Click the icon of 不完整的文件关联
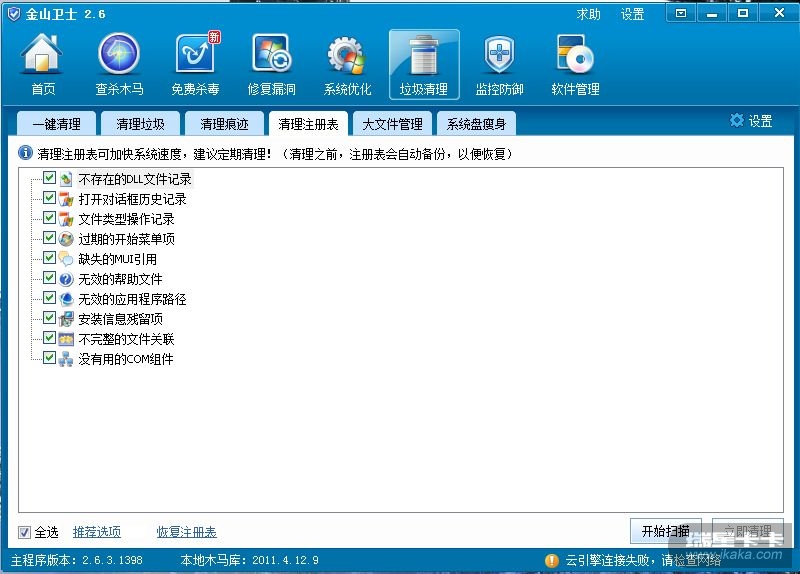This screenshot has height=574, width=800. tap(66, 339)
